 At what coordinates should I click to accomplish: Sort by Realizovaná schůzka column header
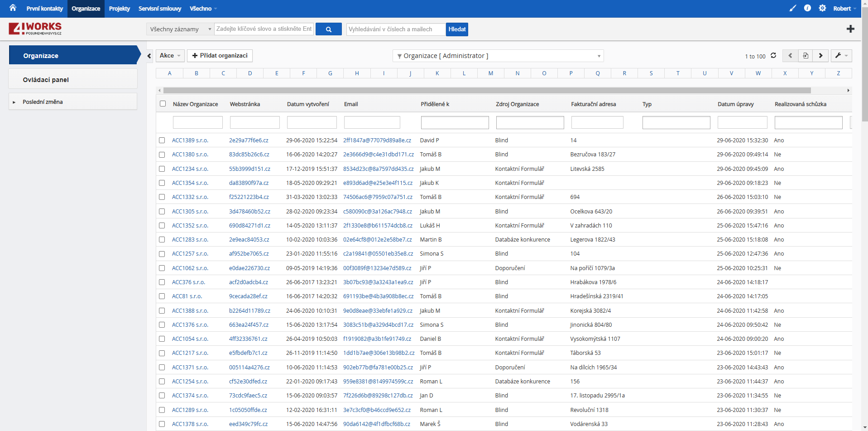pos(801,104)
